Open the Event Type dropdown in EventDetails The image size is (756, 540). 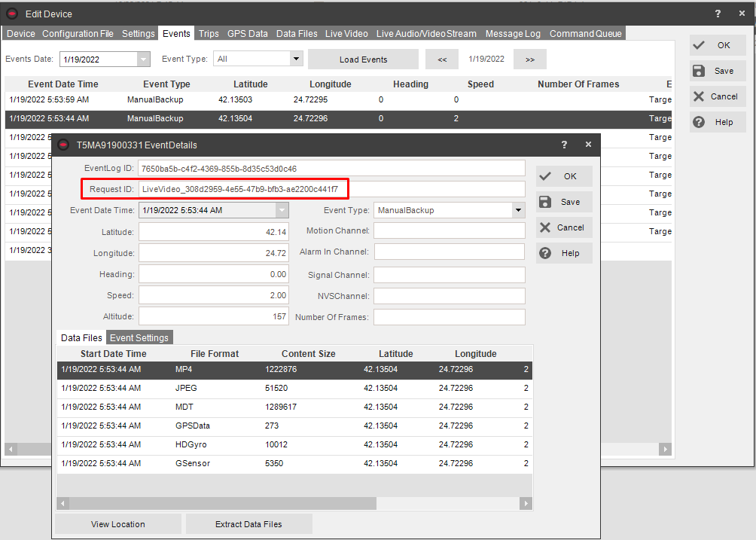(518, 209)
